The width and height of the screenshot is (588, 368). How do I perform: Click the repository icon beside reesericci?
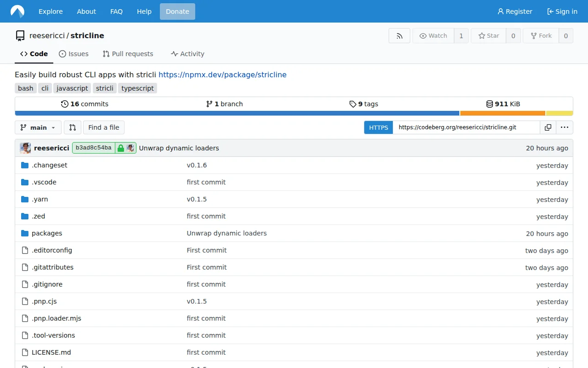click(x=20, y=36)
